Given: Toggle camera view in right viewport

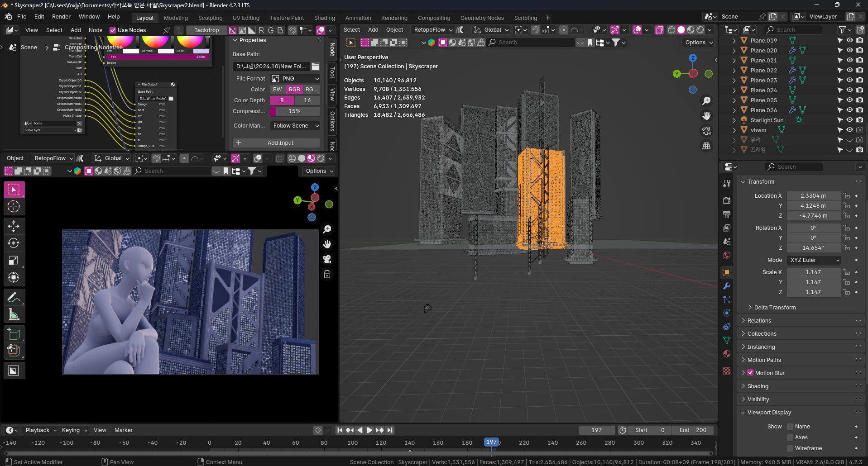Looking at the screenshot, I should 706,131.
